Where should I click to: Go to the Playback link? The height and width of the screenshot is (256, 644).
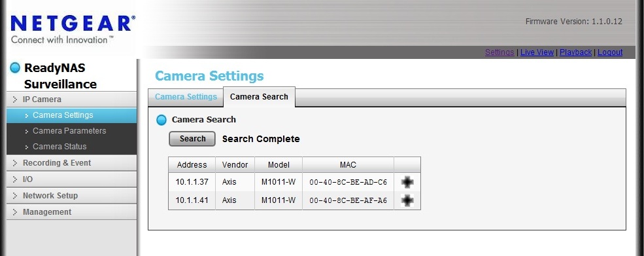(576, 52)
